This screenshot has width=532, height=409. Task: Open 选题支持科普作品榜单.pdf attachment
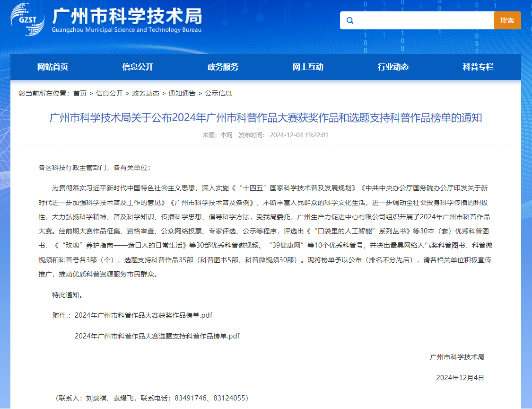(157, 336)
